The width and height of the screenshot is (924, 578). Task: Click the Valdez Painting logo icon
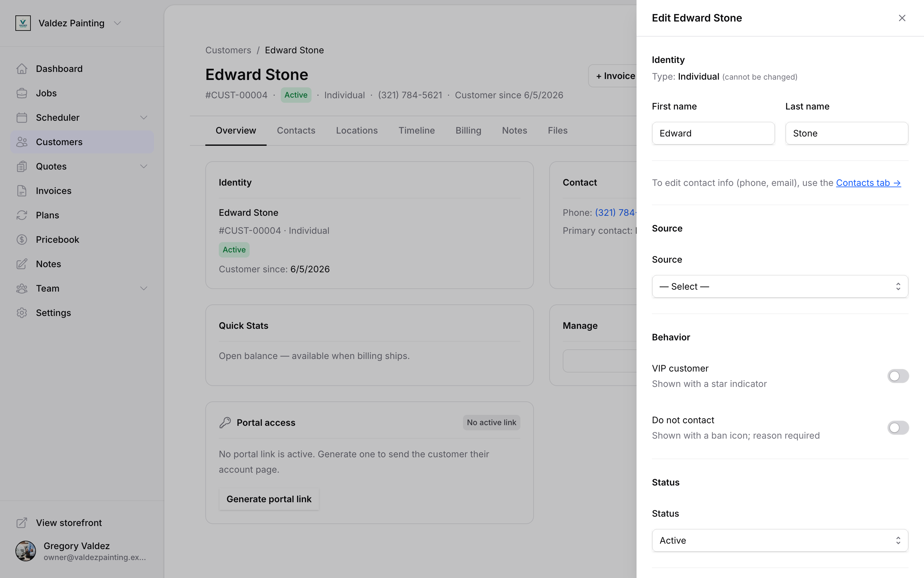pos(23,23)
